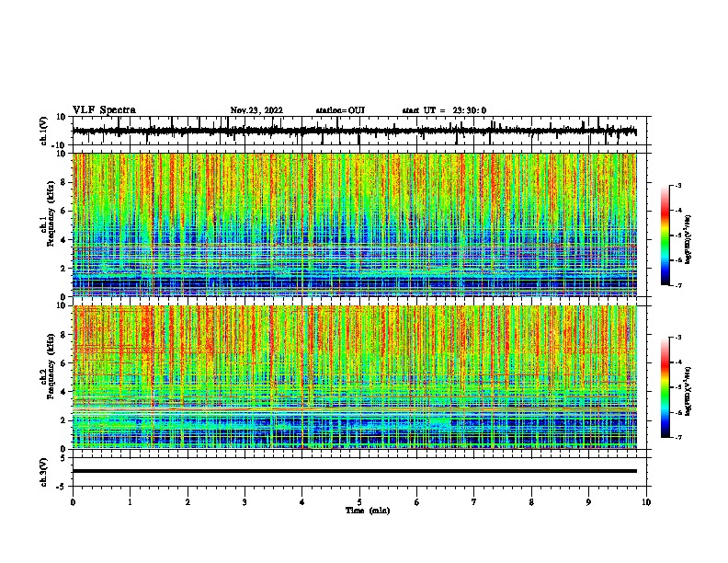This screenshot has width=728, height=563.
Task: Click time axis tick label '8'
Action: (x=531, y=502)
